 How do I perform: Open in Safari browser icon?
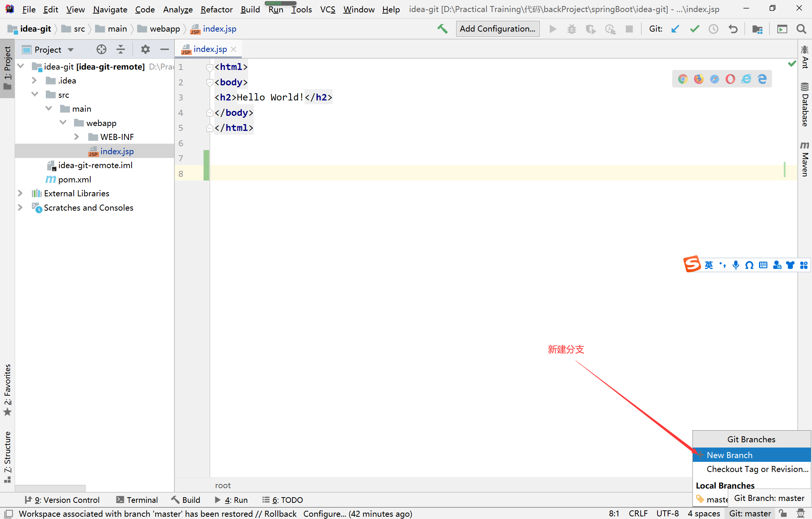[x=714, y=79]
